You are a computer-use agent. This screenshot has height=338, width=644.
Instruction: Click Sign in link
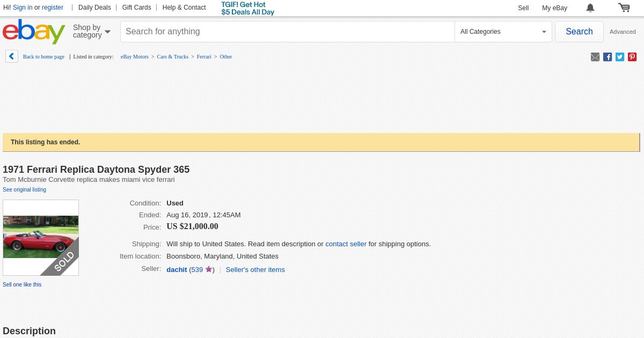(23, 8)
